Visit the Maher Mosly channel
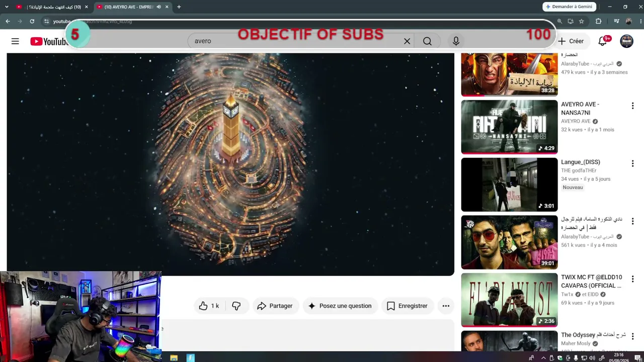The image size is (644, 362). pos(576,343)
